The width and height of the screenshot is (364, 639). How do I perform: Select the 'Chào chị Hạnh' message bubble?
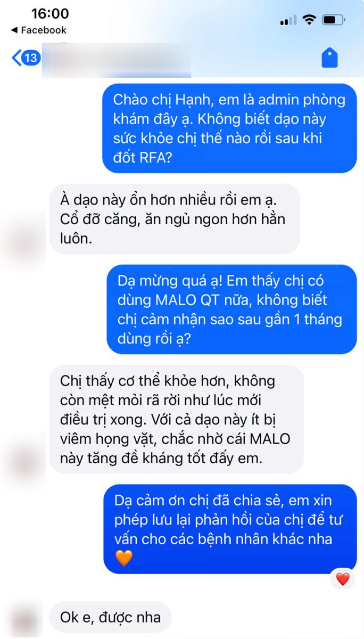[x=229, y=128]
